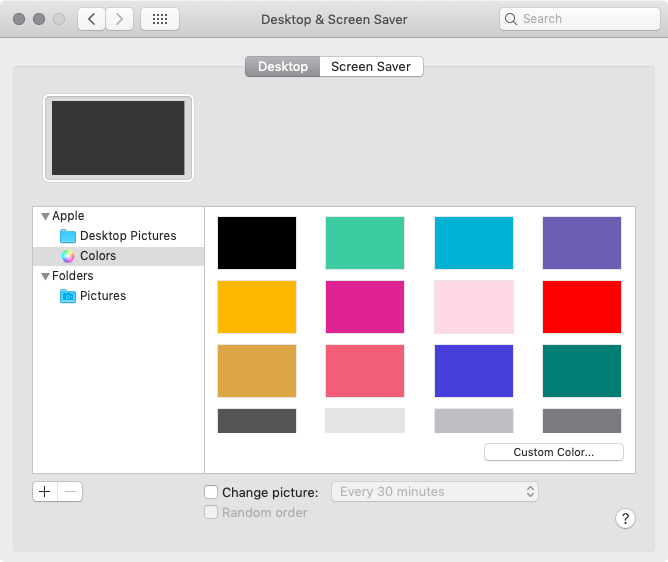Click the Custom Color button
The image size is (668, 562).
553,452
